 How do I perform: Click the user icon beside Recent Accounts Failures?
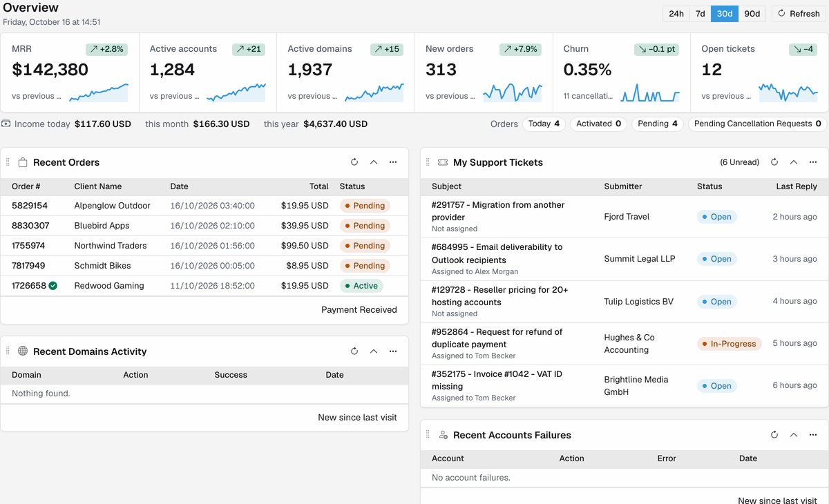[443, 435]
